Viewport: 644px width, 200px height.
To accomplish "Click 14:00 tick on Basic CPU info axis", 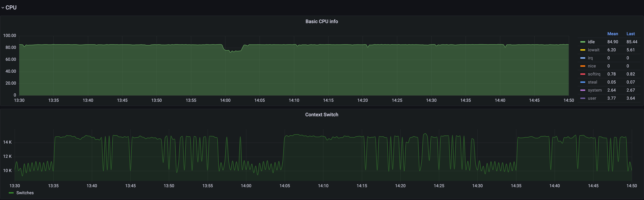I will pyautogui.click(x=225, y=100).
